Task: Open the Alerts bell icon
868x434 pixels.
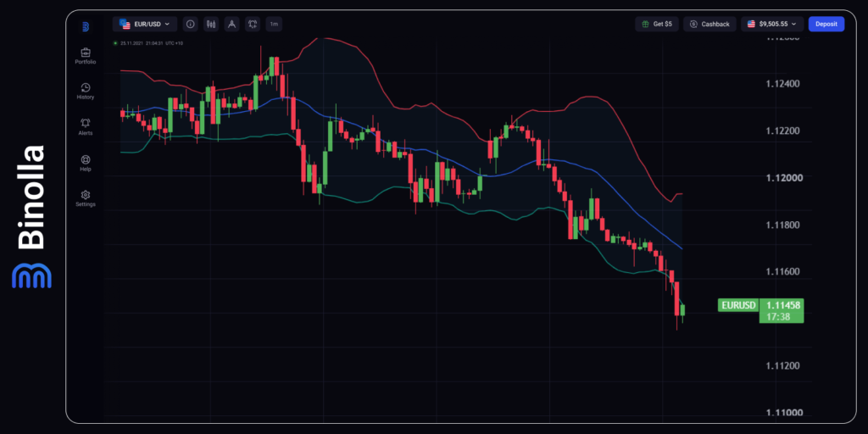Action: point(86,123)
